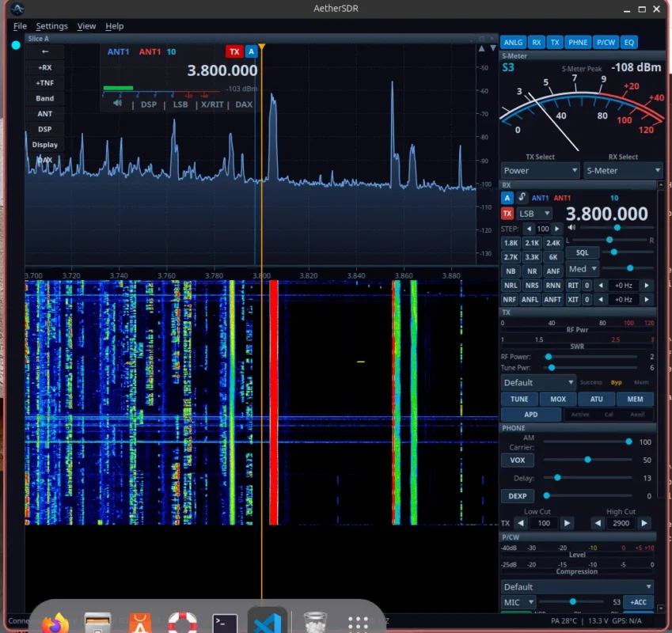Click the +RX button in sidebar
The image size is (672, 633).
(45, 67)
